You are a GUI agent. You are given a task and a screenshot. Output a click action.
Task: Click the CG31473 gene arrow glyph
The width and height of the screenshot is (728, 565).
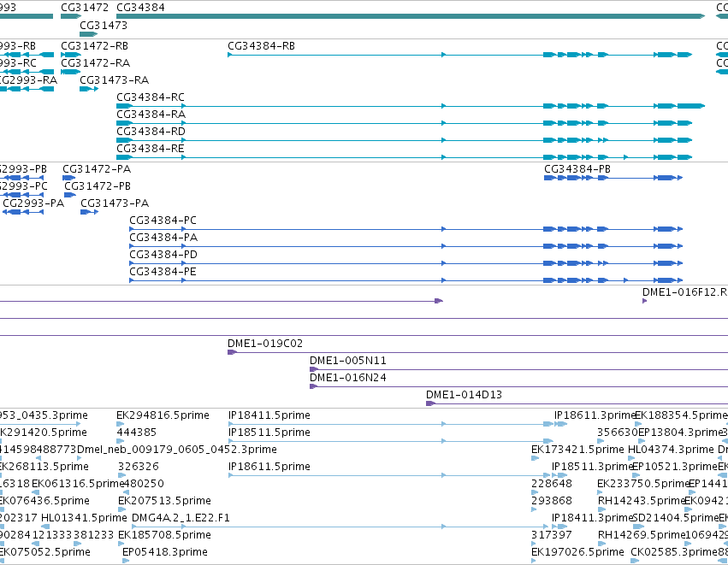pos(89,34)
